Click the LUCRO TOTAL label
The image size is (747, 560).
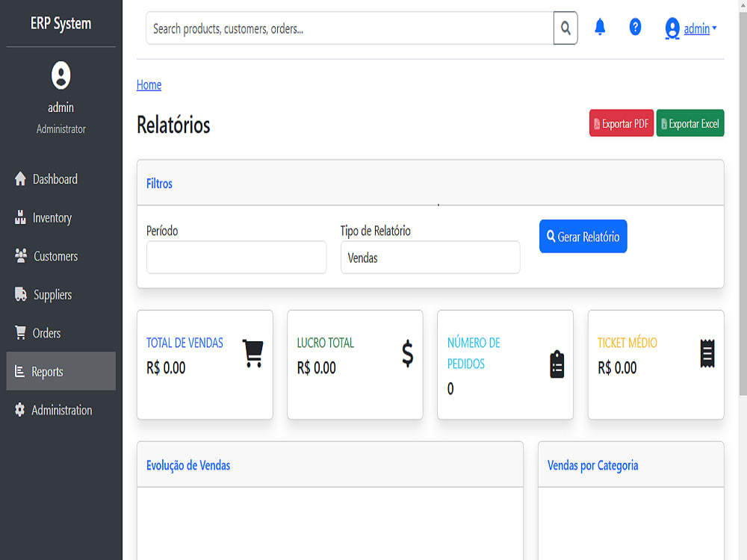click(326, 343)
